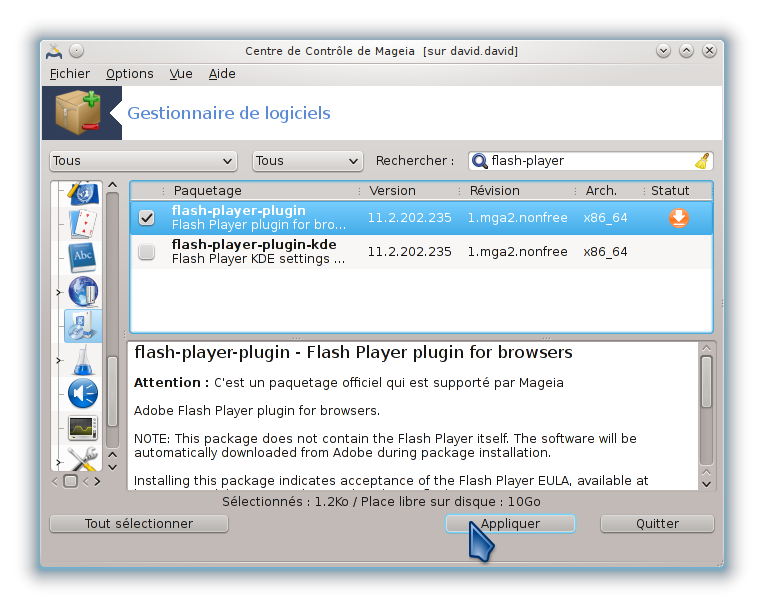
Task: Click the Appliquer button
Action: [510, 524]
